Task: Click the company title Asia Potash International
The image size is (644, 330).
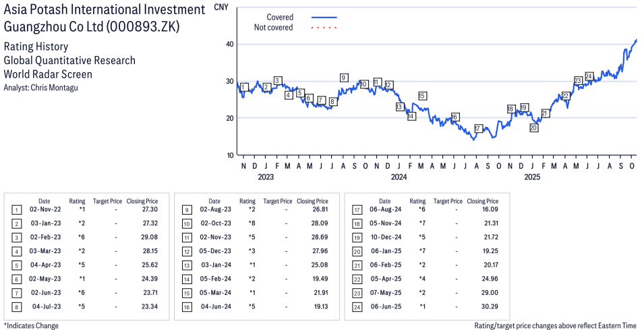Action: (x=104, y=9)
